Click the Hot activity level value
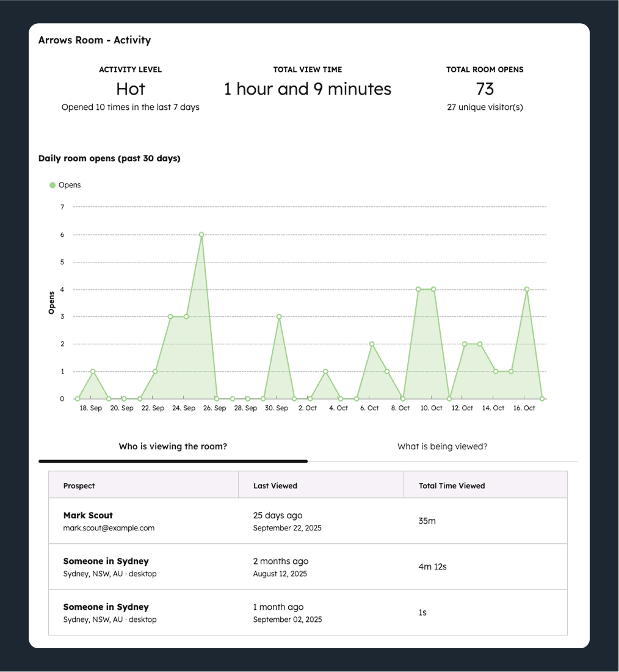The width and height of the screenshot is (619, 672). 131,89
